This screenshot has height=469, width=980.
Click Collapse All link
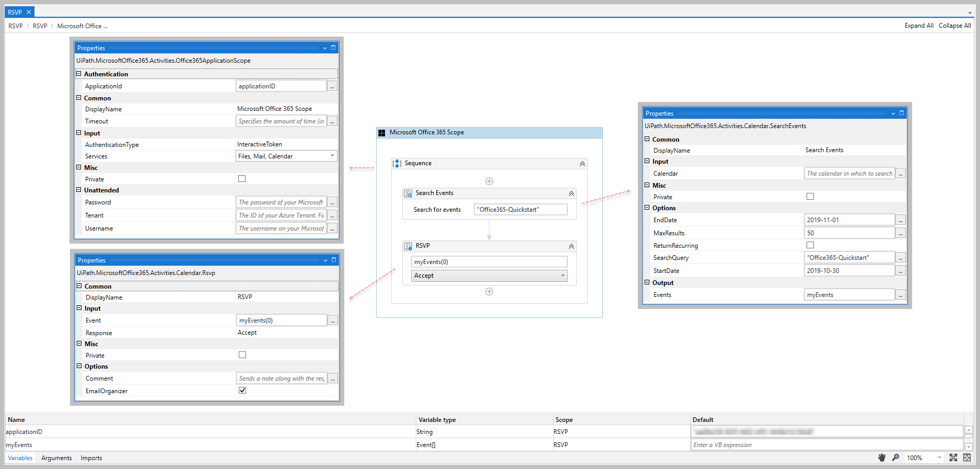[x=955, y=26]
